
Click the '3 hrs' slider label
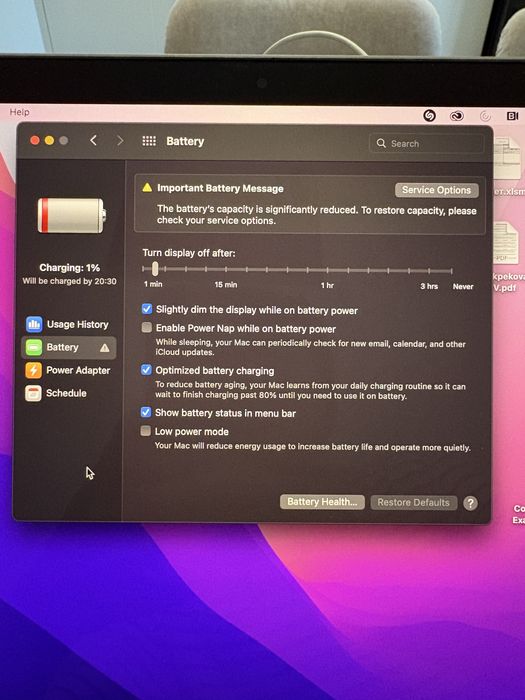tap(429, 286)
